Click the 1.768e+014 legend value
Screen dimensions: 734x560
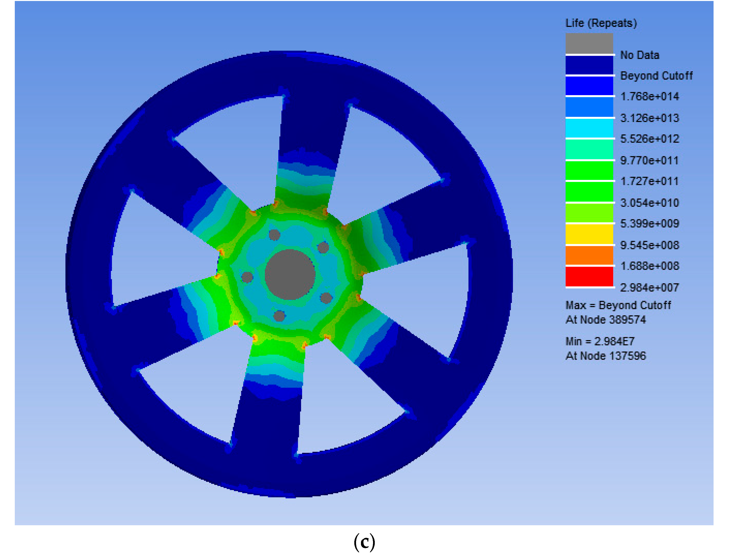pos(649,96)
